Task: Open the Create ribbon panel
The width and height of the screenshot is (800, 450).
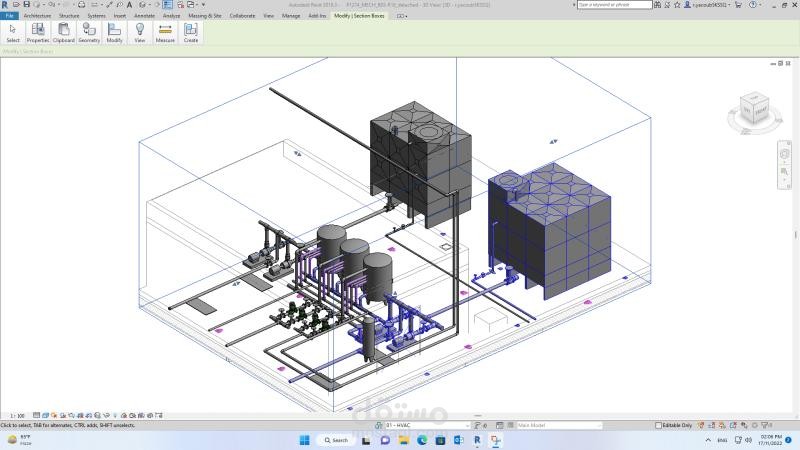Action: coord(191,33)
